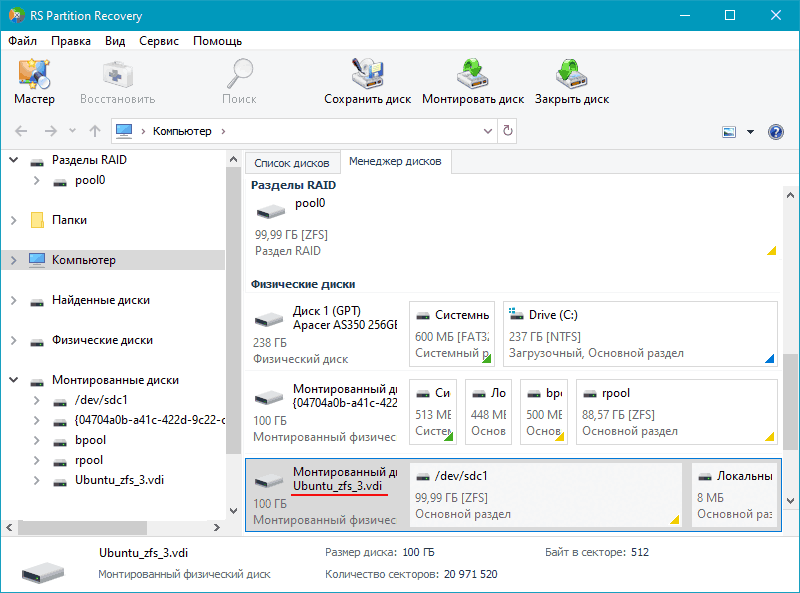Image resolution: width=800 pixels, height=593 pixels.
Task: Select bpool in the tree
Action: pos(90,440)
